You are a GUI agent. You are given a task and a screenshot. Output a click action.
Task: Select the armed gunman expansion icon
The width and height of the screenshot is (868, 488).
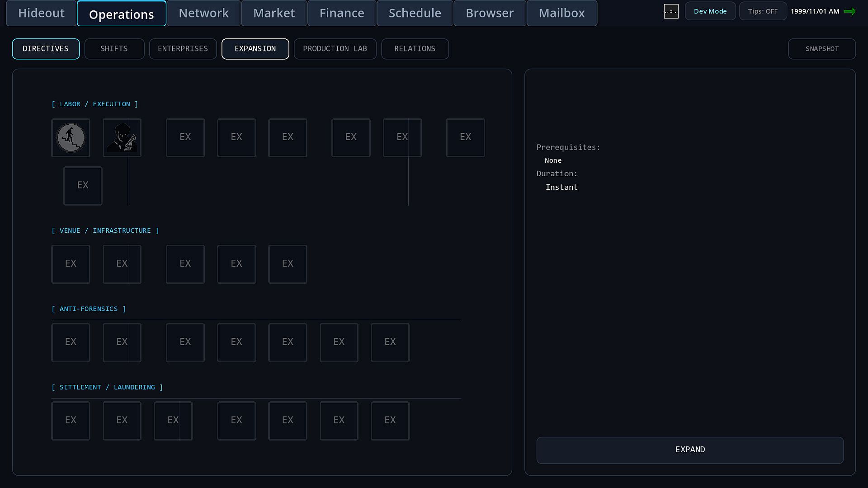122,138
